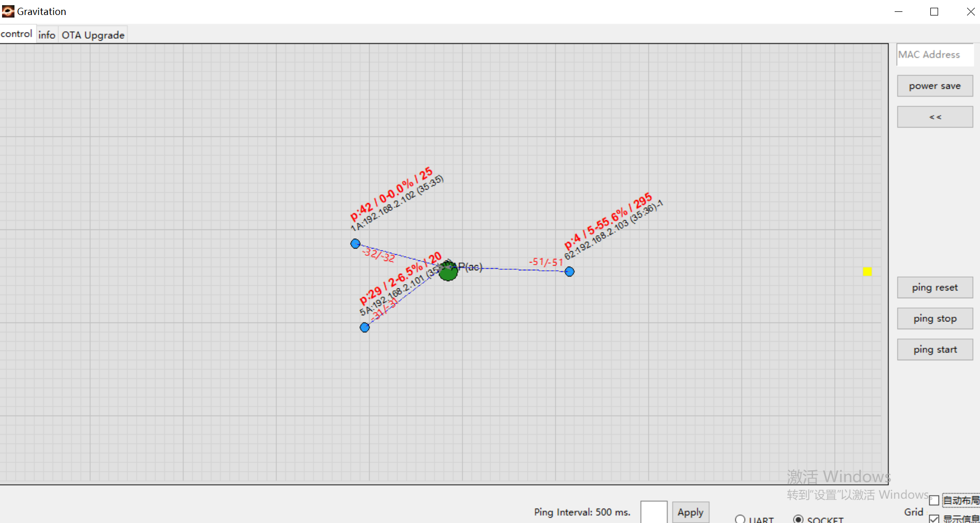The image size is (980, 523).
Task: Uncheck the 显示信息 show info checkbox
Action: (934, 518)
